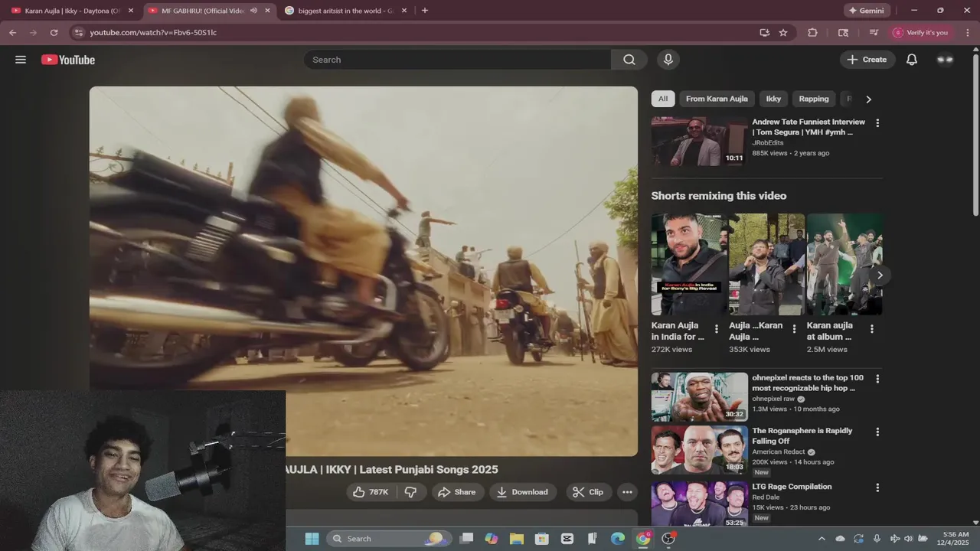Image resolution: width=980 pixels, height=551 pixels.
Task: Go back in browser history
Action: [13, 33]
